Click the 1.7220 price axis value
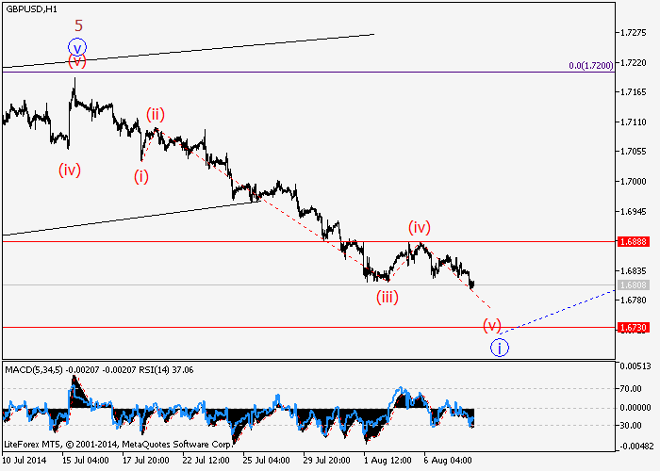The image size is (660, 471). (633, 63)
